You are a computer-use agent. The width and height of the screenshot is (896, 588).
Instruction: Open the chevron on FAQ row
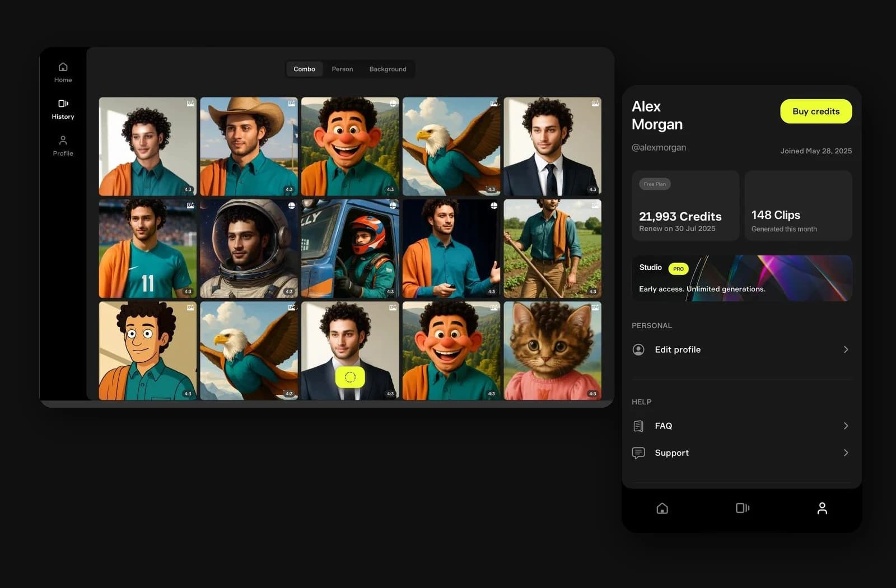pos(846,426)
